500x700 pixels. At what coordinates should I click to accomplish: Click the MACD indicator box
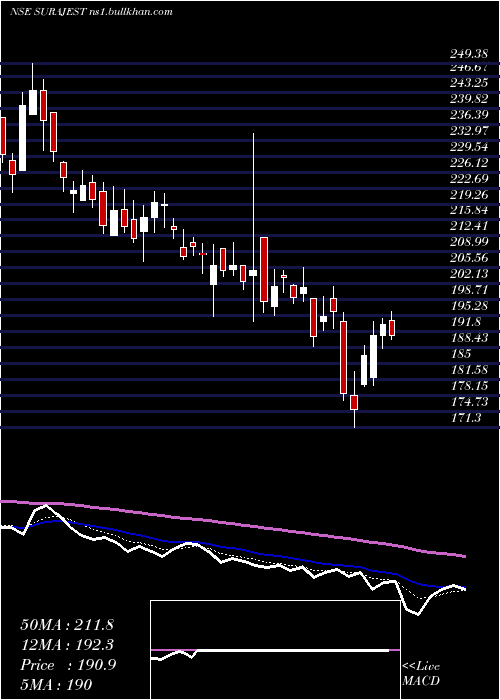275,650
